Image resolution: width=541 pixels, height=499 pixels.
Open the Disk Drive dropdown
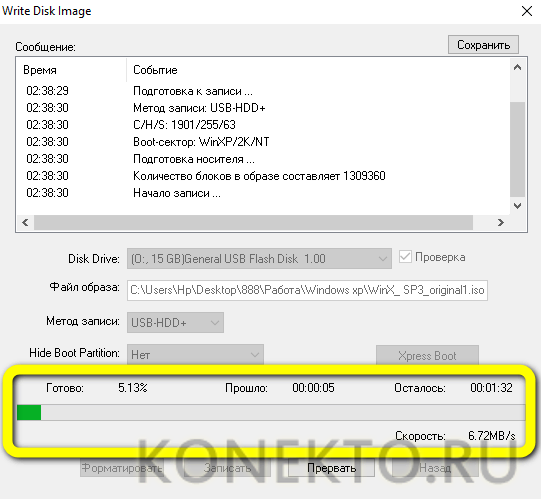click(x=259, y=258)
